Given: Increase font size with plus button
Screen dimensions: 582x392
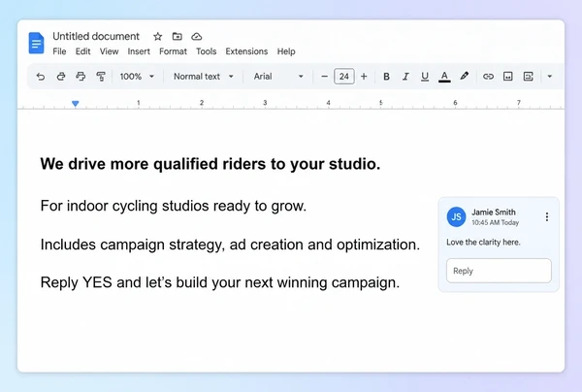Looking at the screenshot, I should tap(364, 77).
